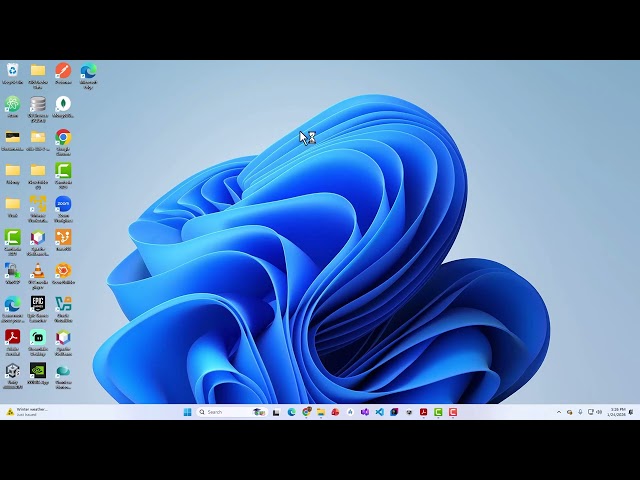640x480 pixels.
Task: Open the winter weather alert widget
Action: click(27, 412)
